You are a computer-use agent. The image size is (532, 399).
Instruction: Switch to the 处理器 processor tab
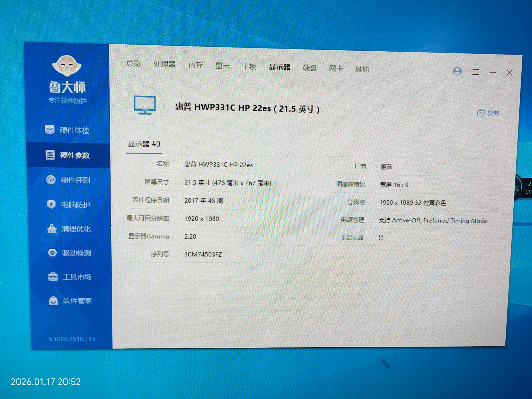tap(165, 64)
